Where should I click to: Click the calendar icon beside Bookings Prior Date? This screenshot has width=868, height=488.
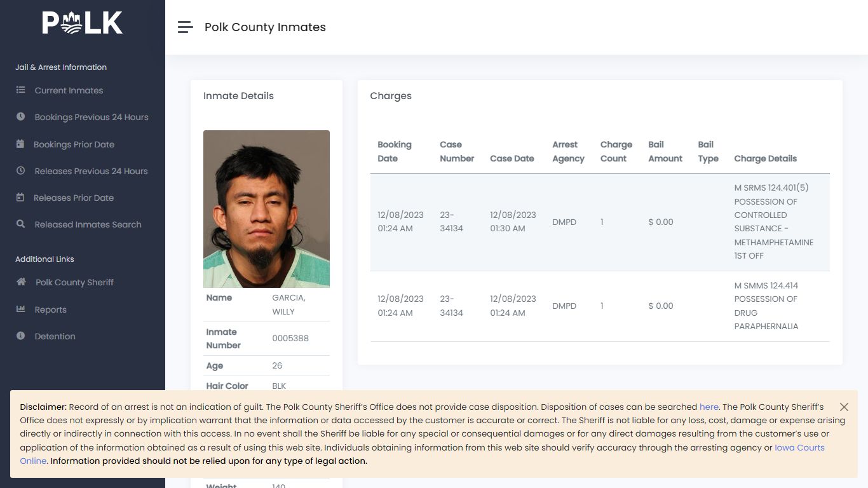click(20, 144)
